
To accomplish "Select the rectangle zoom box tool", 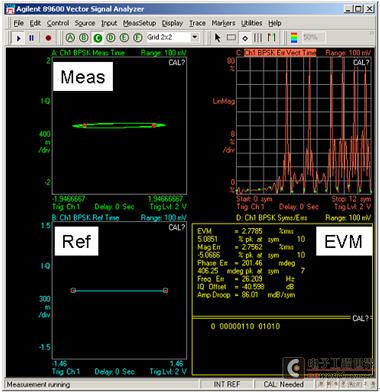I will pyautogui.click(x=231, y=38).
